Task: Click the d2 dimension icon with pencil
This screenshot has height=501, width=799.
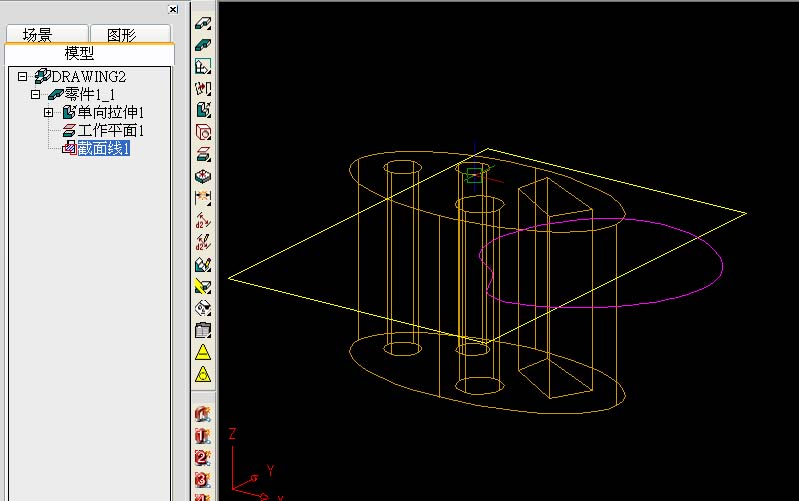Action: pyautogui.click(x=203, y=242)
